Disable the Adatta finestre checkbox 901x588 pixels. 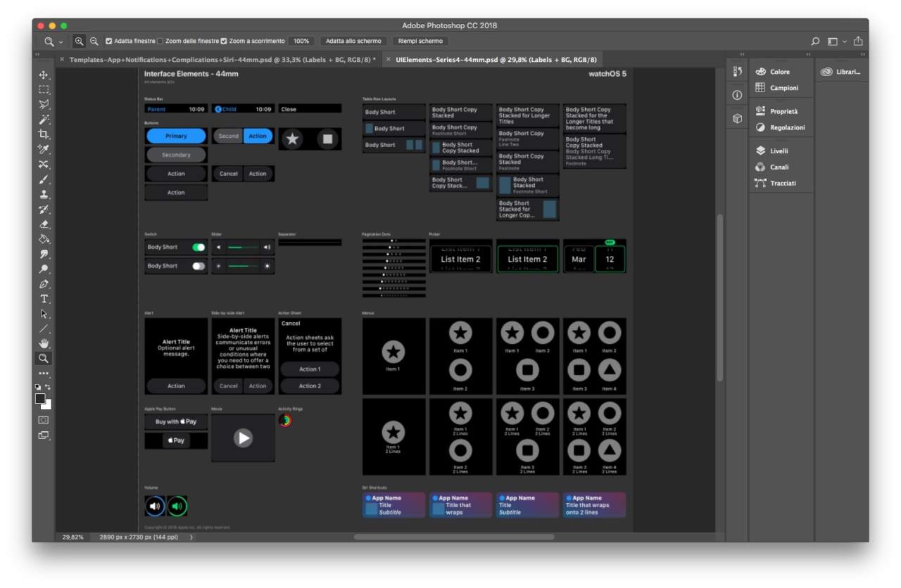(109, 41)
